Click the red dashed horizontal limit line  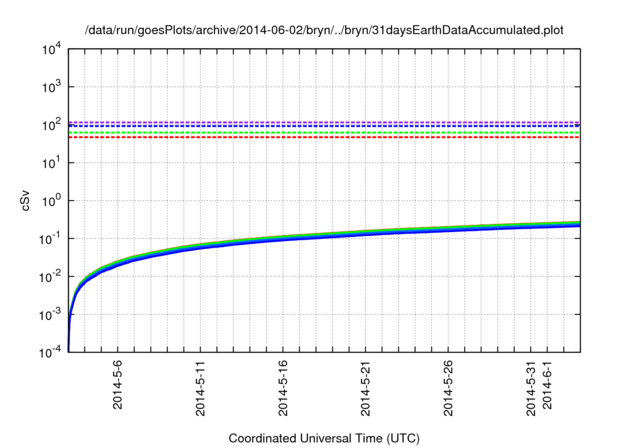point(324,137)
